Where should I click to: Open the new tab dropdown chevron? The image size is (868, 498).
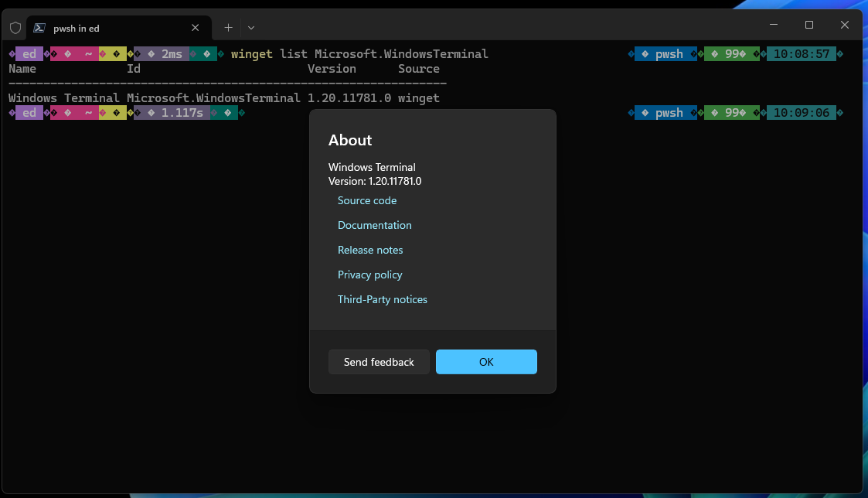(250, 27)
